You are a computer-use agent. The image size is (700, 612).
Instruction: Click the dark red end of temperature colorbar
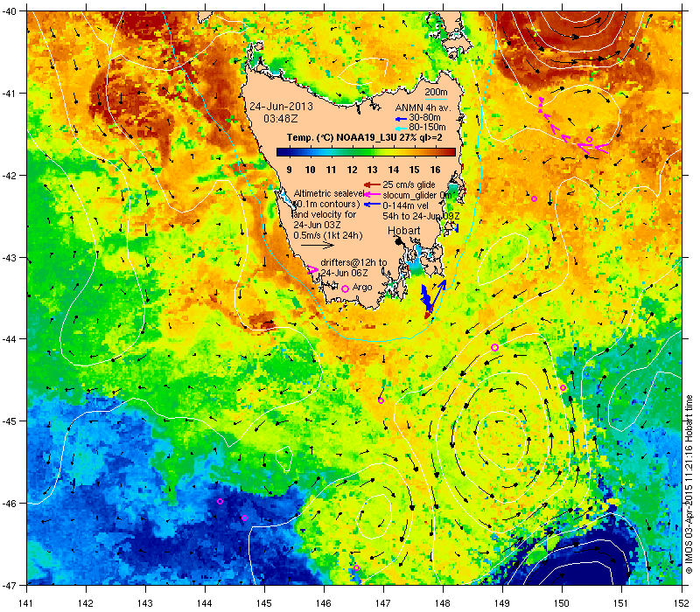click(452, 152)
